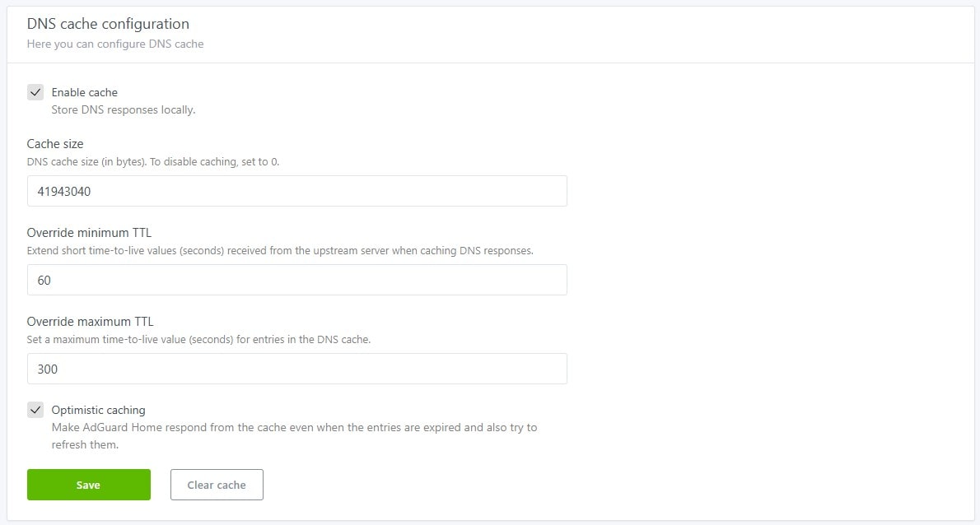This screenshot has height=525, width=980.
Task: Click the 'Extend short time-to-live values' hint text
Action: (x=280, y=250)
